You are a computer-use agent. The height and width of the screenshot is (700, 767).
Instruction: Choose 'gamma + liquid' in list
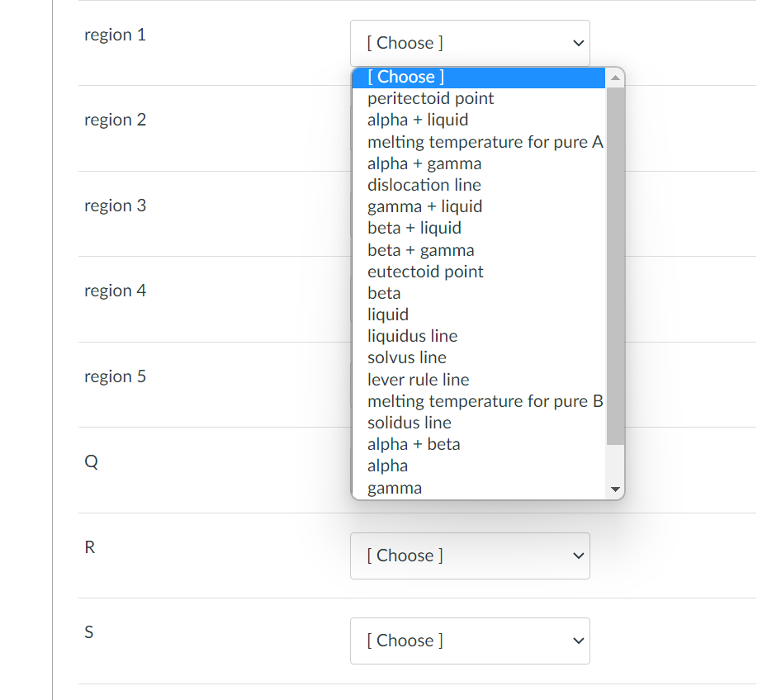point(479,206)
